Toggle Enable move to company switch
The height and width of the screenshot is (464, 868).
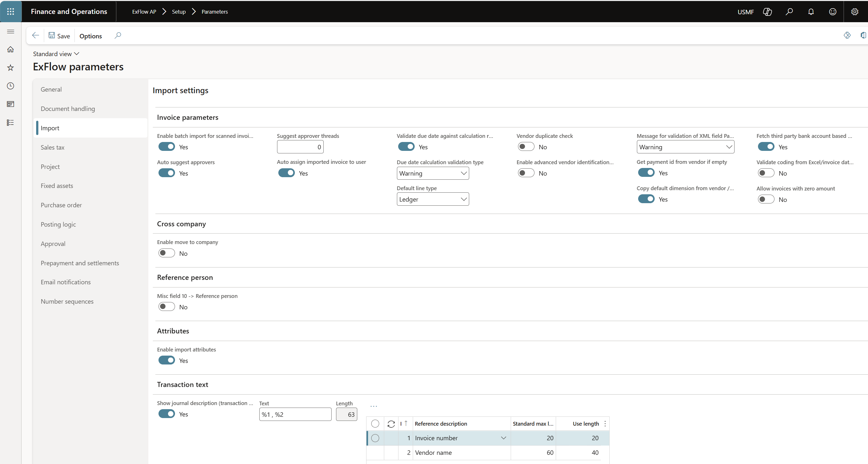tap(167, 253)
